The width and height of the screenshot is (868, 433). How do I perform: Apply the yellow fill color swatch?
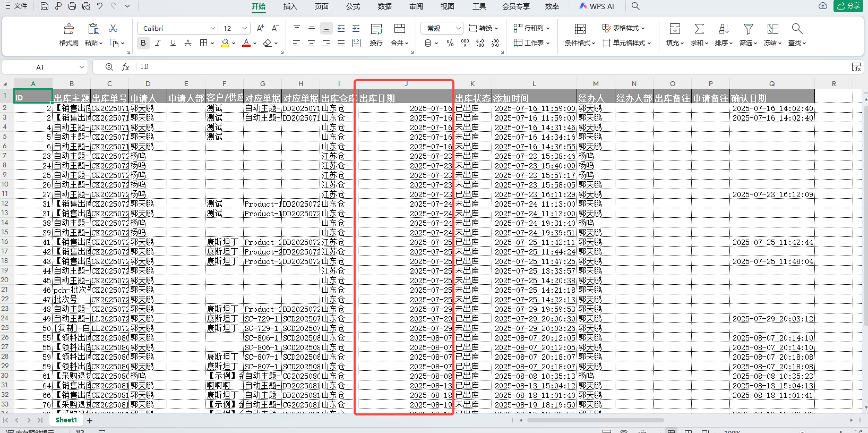pos(225,43)
